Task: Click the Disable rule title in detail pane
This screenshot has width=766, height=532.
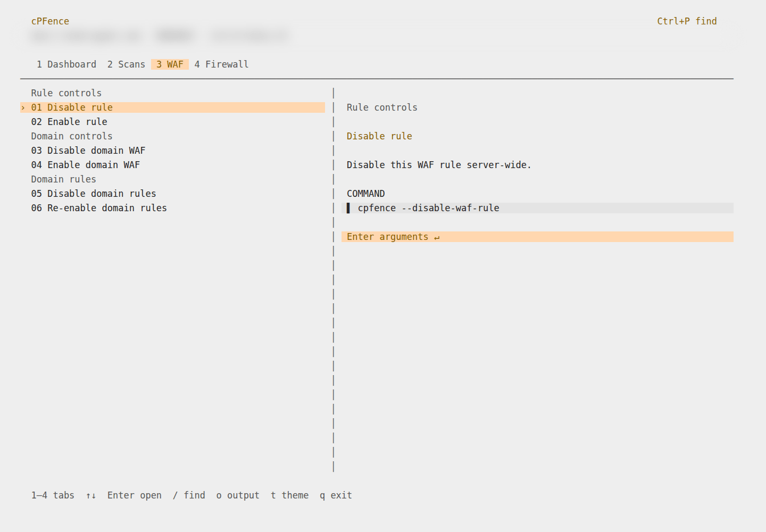Action: click(379, 136)
